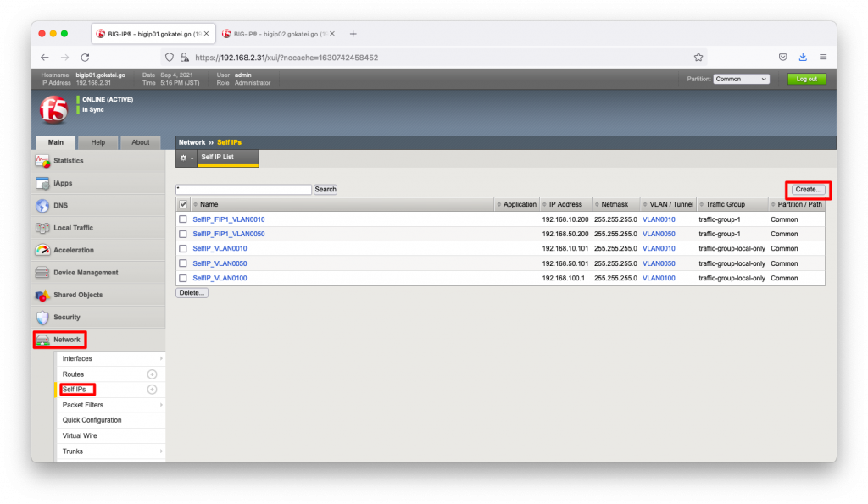The width and height of the screenshot is (868, 504).
Task: Open the iApps section icon
Action: coord(42,183)
